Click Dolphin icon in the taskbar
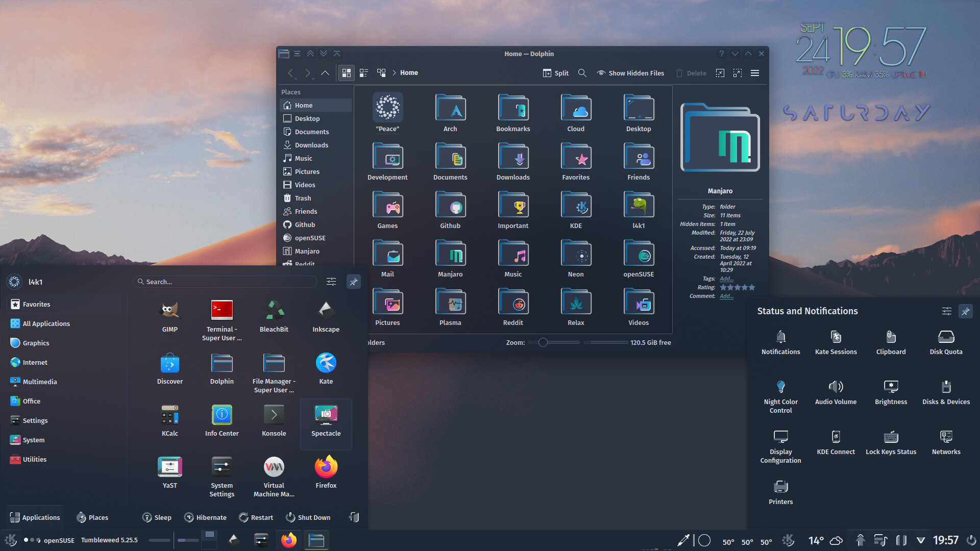 (x=316, y=540)
